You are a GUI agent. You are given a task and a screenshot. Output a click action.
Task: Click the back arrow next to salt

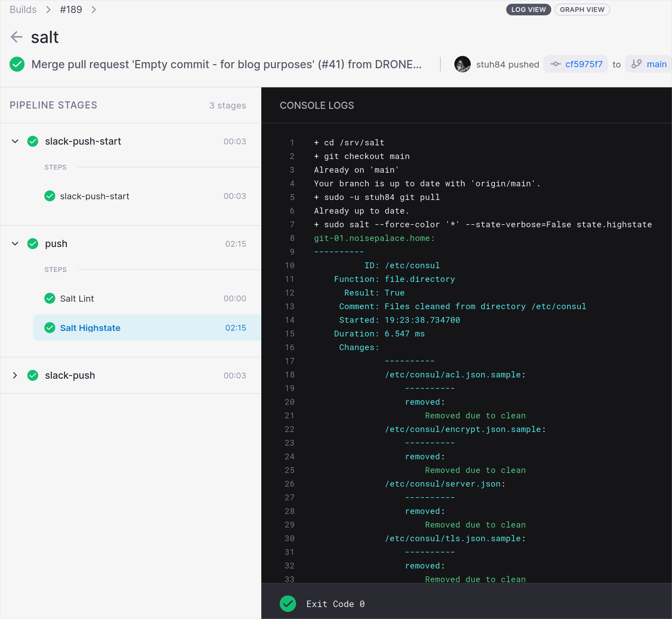(16, 37)
